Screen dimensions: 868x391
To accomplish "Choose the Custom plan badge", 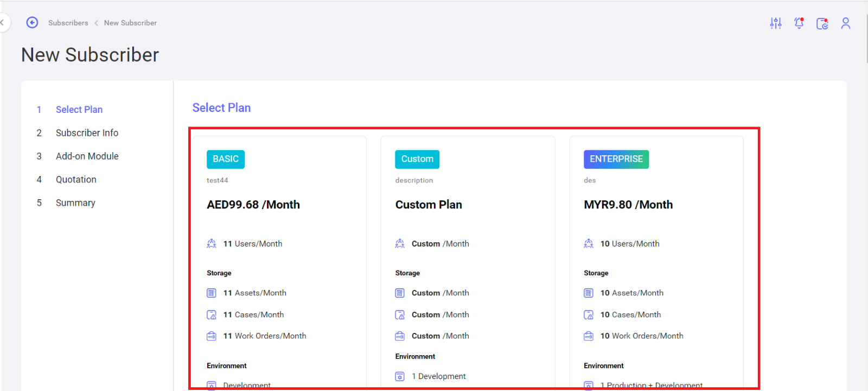I will pos(417,159).
